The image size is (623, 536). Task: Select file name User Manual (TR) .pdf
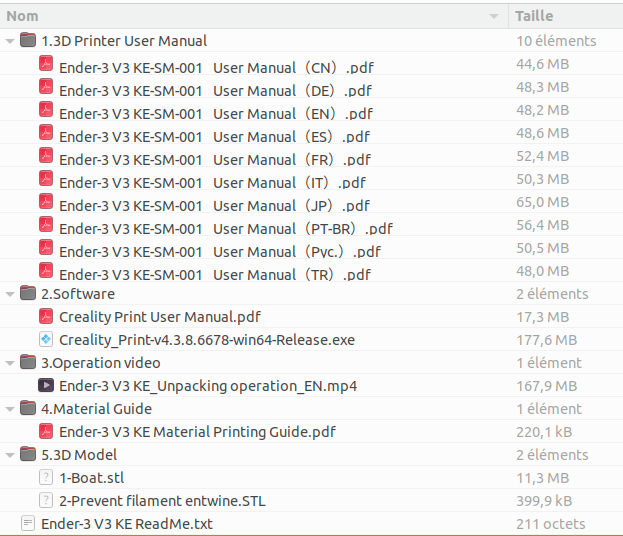[x=215, y=275]
